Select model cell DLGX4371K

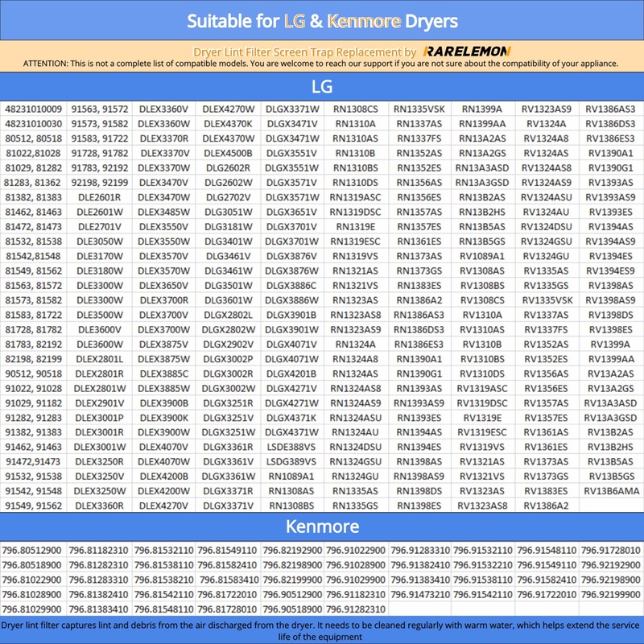[291, 418]
